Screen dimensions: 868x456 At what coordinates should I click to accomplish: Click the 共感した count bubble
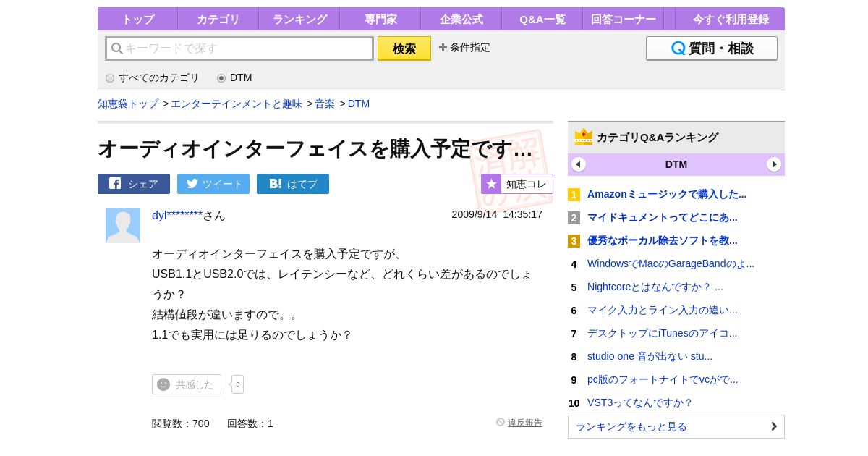point(237,384)
